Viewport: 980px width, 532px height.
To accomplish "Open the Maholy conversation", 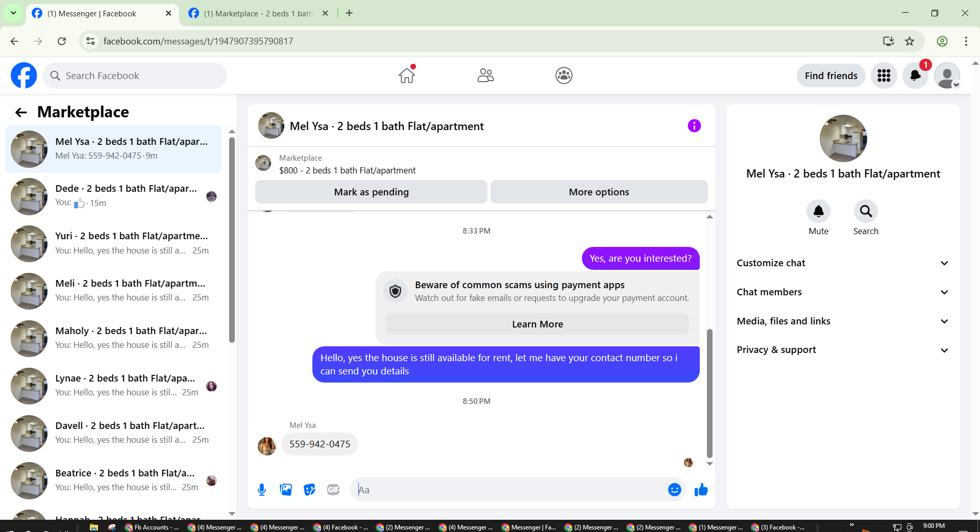I will 113,339.
